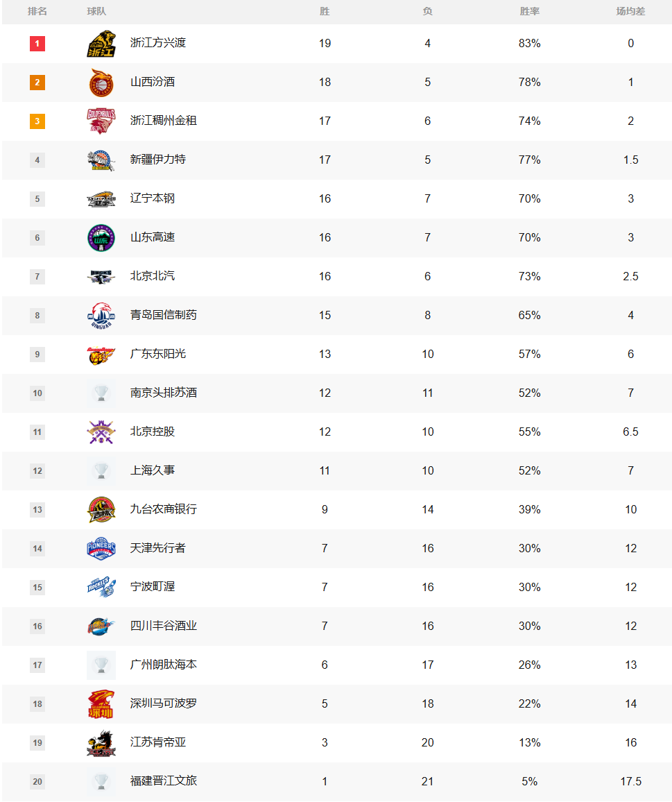Viewport: 672px width, 802px height.
Task: Click the 山西汾酒 team logo
Action: [101, 83]
